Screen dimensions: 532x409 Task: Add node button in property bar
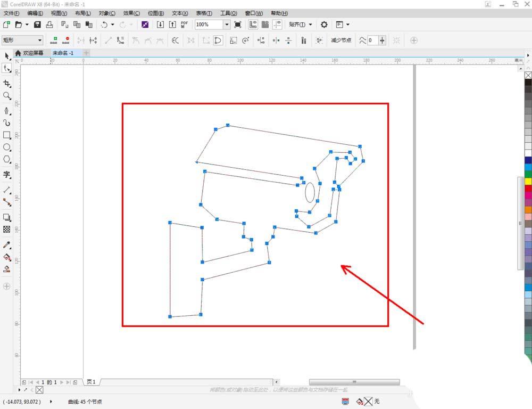click(x=54, y=40)
